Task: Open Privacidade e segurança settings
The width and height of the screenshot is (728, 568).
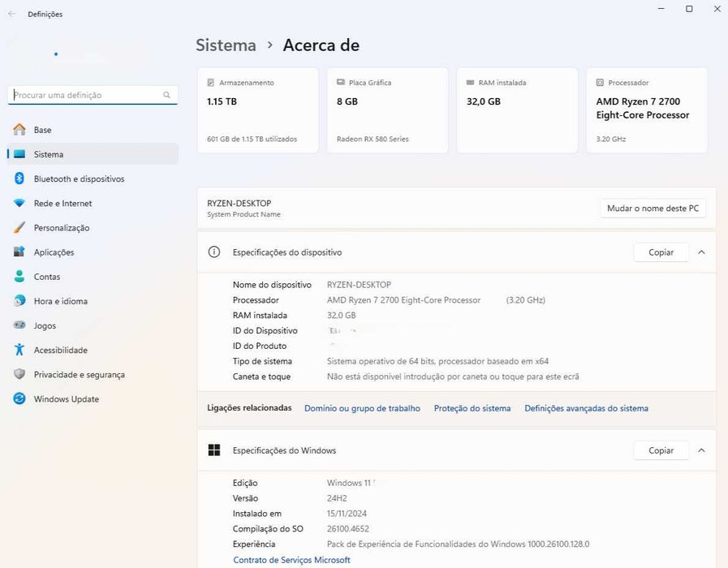Action: tap(93, 375)
